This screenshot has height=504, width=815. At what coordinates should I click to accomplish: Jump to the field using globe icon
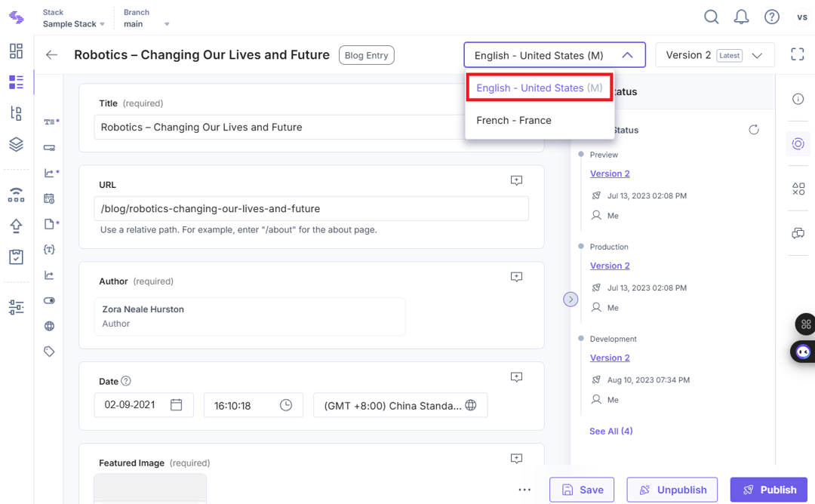click(49, 326)
